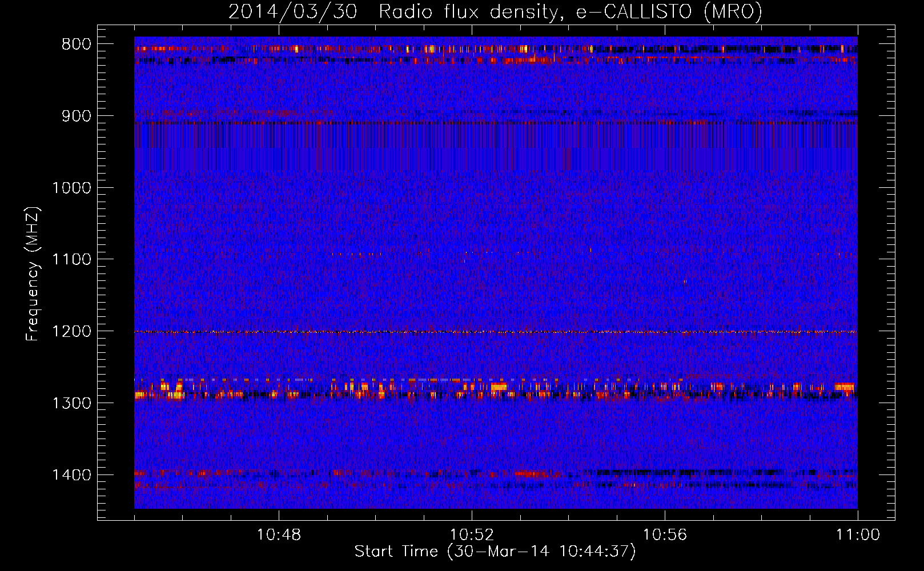924x571 pixels.
Task: Select the 900 frequency tick label
Action: (77, 116)
